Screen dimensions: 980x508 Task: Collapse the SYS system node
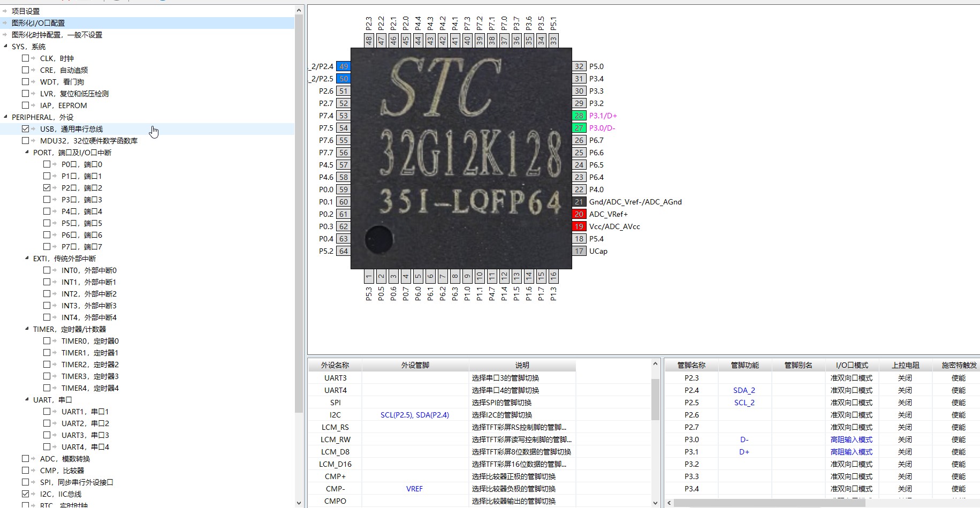(x=6, y=46)
